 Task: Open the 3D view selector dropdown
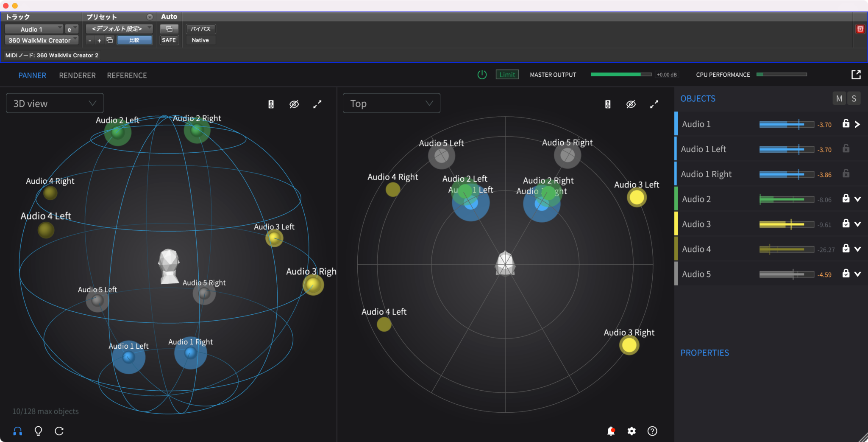54,103
